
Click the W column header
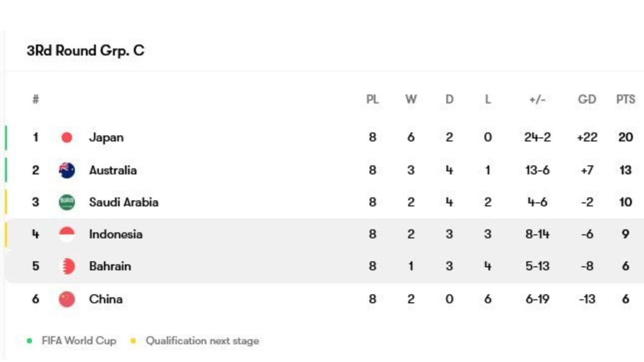tap(411, 99)
